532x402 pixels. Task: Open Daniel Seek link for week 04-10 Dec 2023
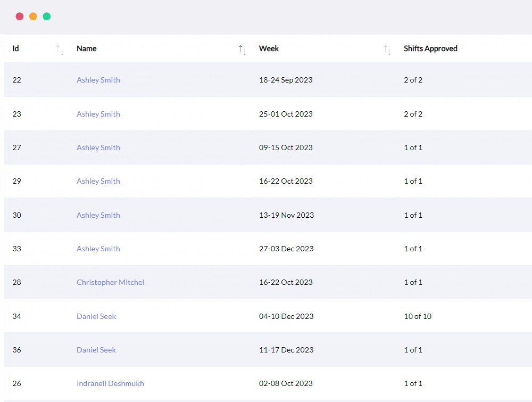[96, 316]
